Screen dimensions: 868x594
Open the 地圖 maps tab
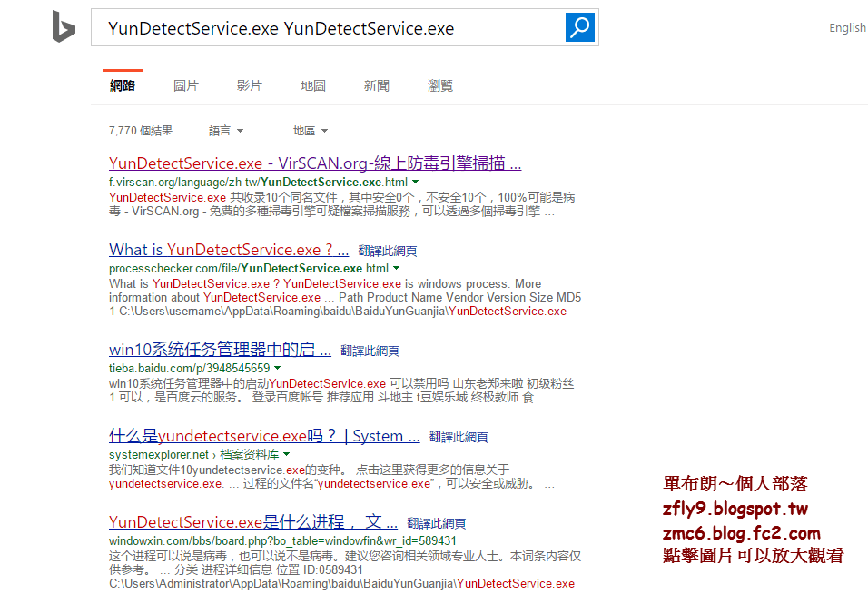[x=312, y=85]
